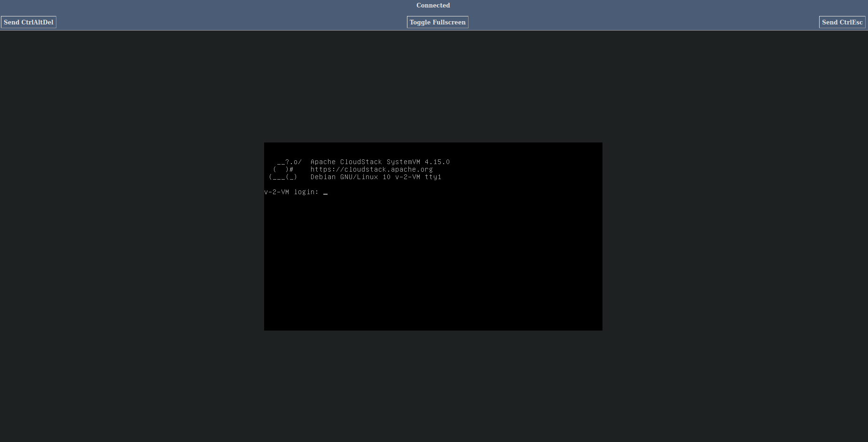Click the Send CtrlEsc button
Viewport: 868px width, 442px height.
(842, 22)
